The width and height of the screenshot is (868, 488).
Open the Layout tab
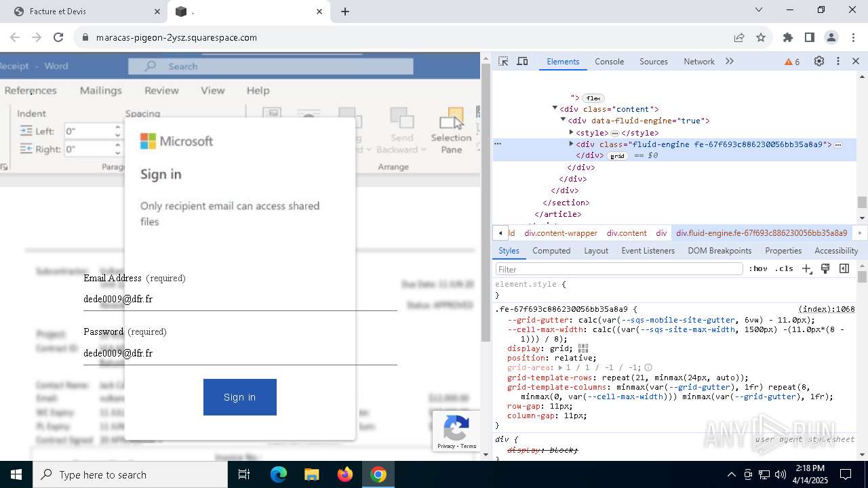(596, 250)
